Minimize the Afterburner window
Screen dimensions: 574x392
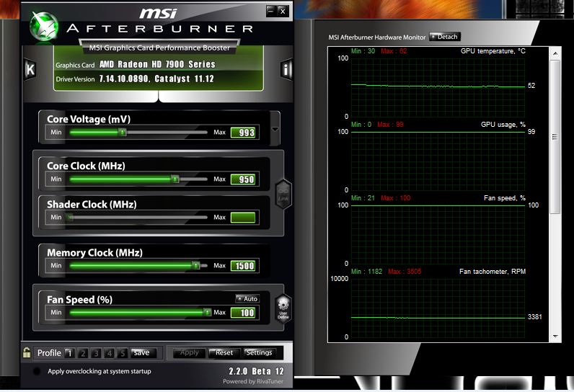tap(271, 11)
